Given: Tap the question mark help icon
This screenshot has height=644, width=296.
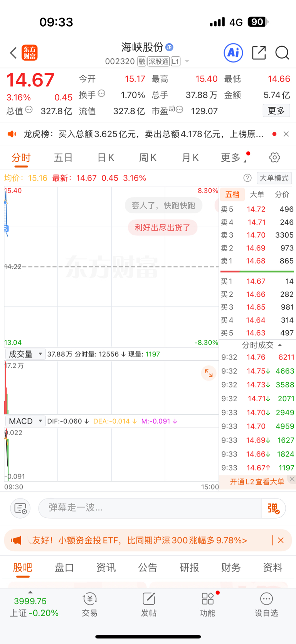Looking at the screenshot, I should (247, 178).
